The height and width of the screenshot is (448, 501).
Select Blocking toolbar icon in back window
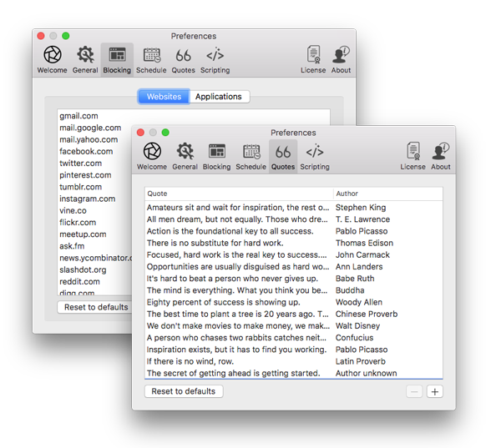point(117,60)
